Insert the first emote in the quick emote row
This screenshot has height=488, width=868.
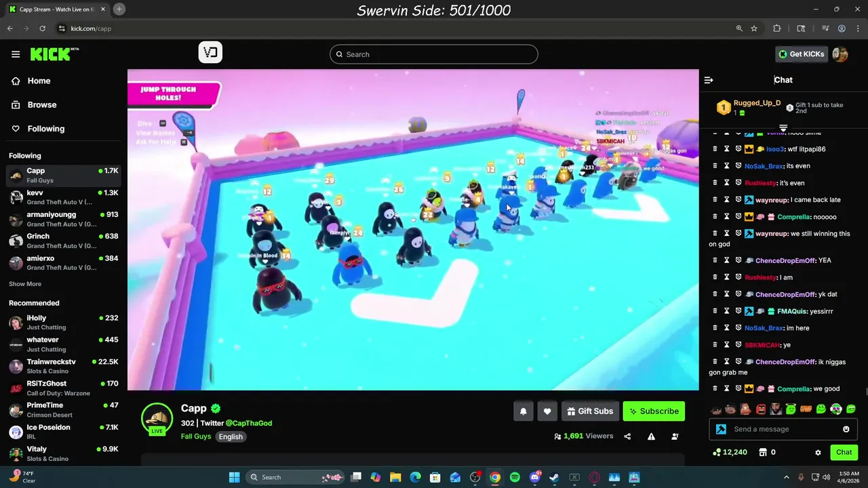click(x=715, y=409)
